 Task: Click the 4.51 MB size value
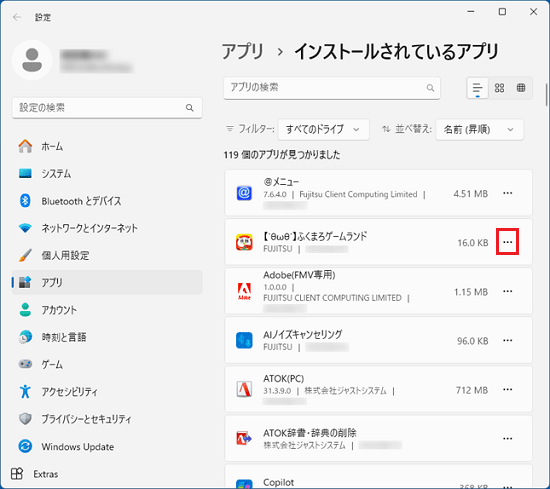point(470,194)
